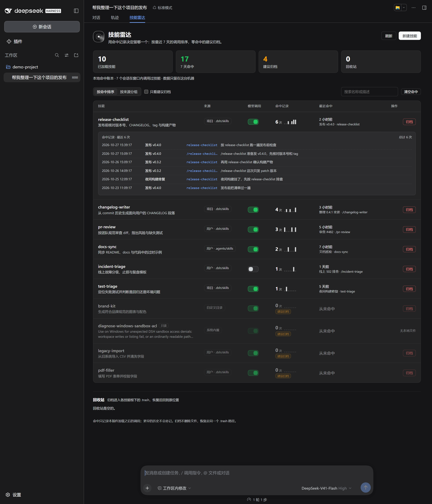Click the 新建技能 button
Image resolution: width=432 pixels, height=504 pixels.
pos(410,36)
